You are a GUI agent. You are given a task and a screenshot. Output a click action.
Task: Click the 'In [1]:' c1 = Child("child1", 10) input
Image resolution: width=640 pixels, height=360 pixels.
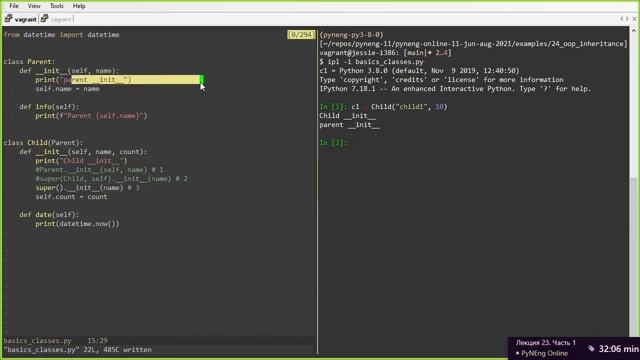pos(383,107)
